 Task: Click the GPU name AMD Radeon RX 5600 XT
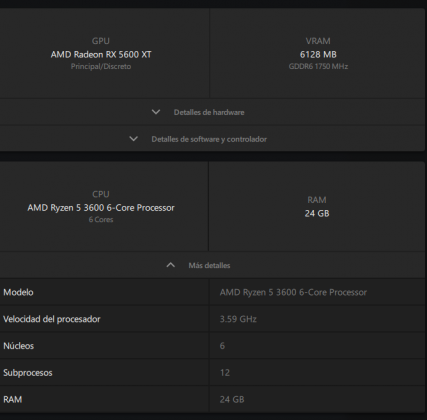pos(101,55)
